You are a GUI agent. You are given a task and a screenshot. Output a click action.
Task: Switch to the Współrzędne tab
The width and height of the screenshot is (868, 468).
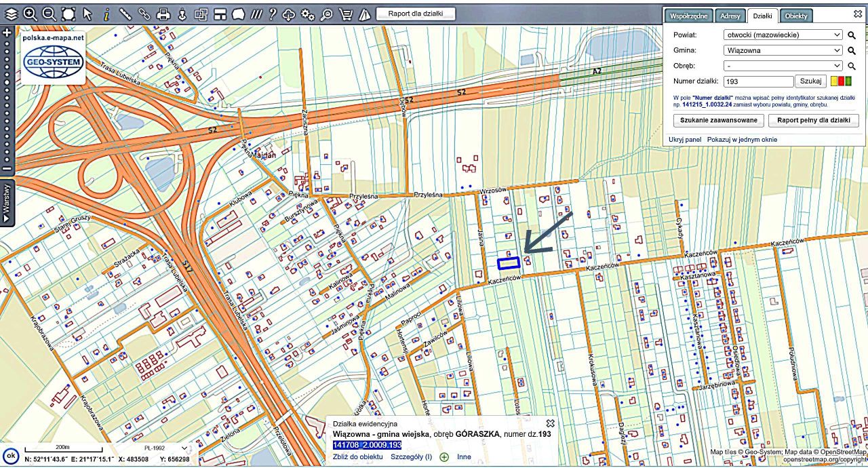point(689,16)
